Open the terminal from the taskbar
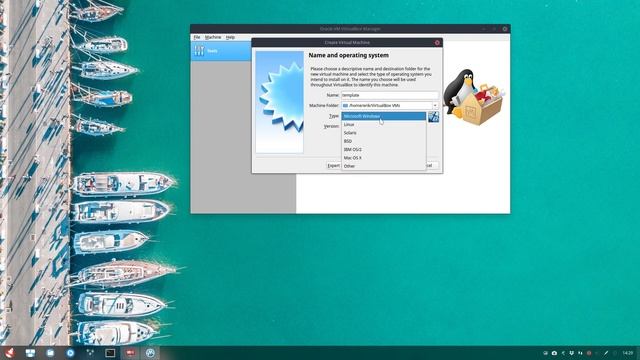 pyautogui.click(x=110, y=353)
